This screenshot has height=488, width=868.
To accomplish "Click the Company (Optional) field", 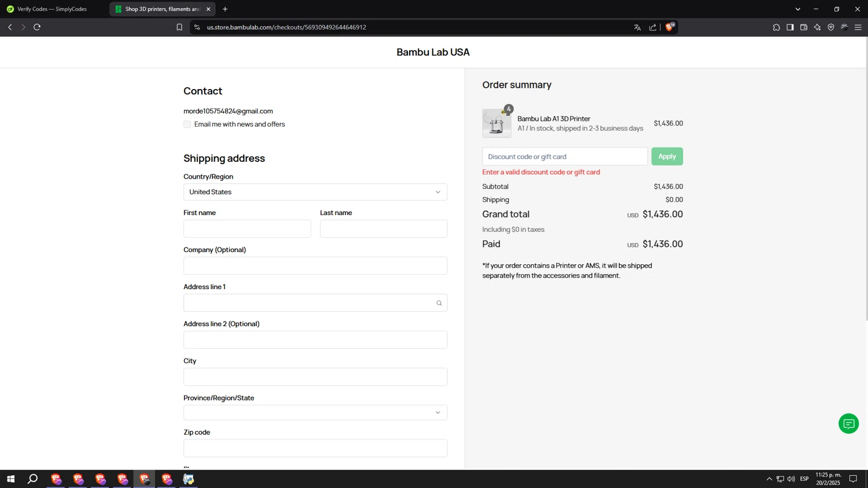I will click(315, 265).
